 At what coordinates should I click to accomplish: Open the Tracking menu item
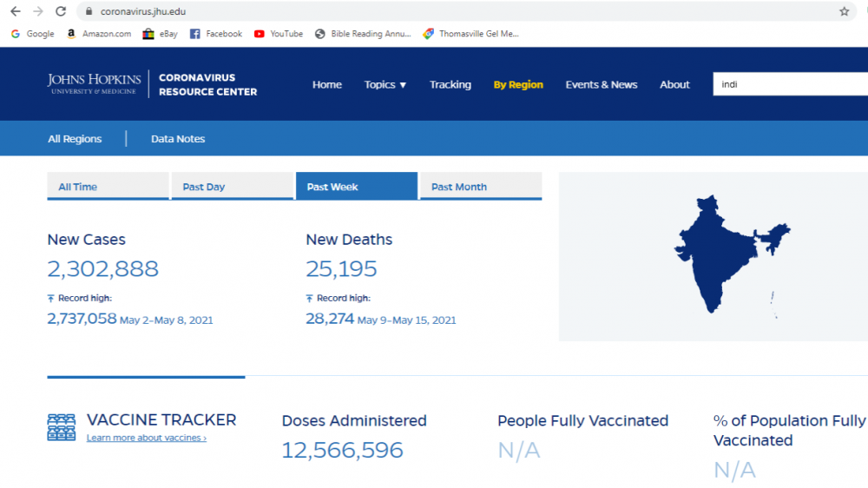pyautogui.click(x=450, y=84)
